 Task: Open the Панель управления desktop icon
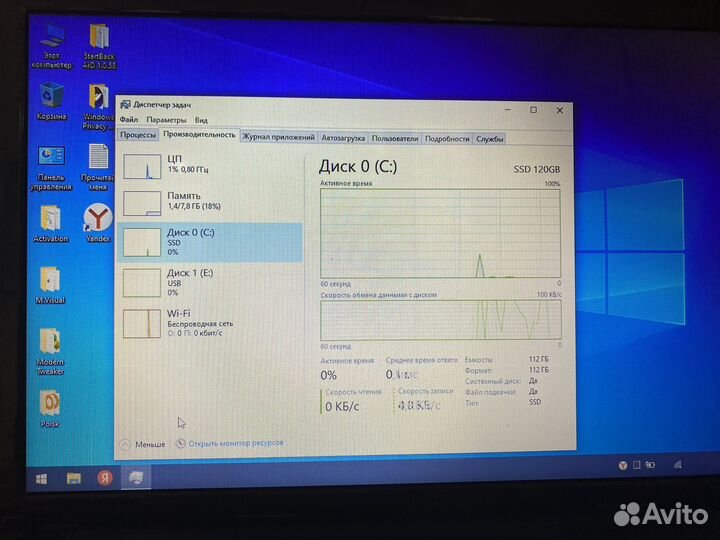51,168
